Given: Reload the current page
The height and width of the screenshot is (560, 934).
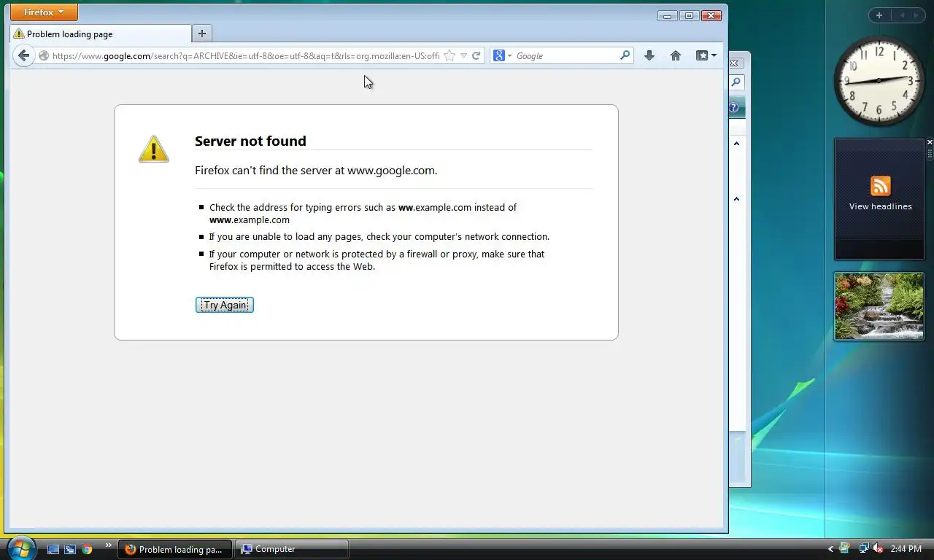Looking at the screenshot, I should 476,55.
